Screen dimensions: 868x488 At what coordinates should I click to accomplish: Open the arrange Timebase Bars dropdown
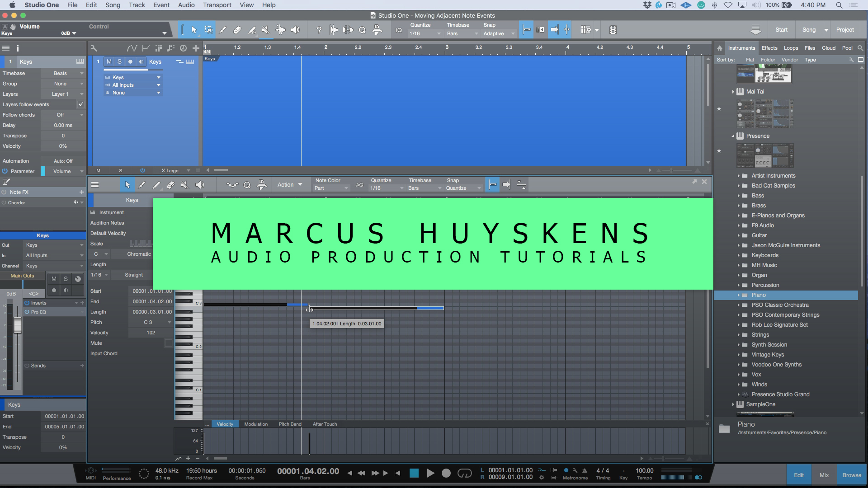462,33
